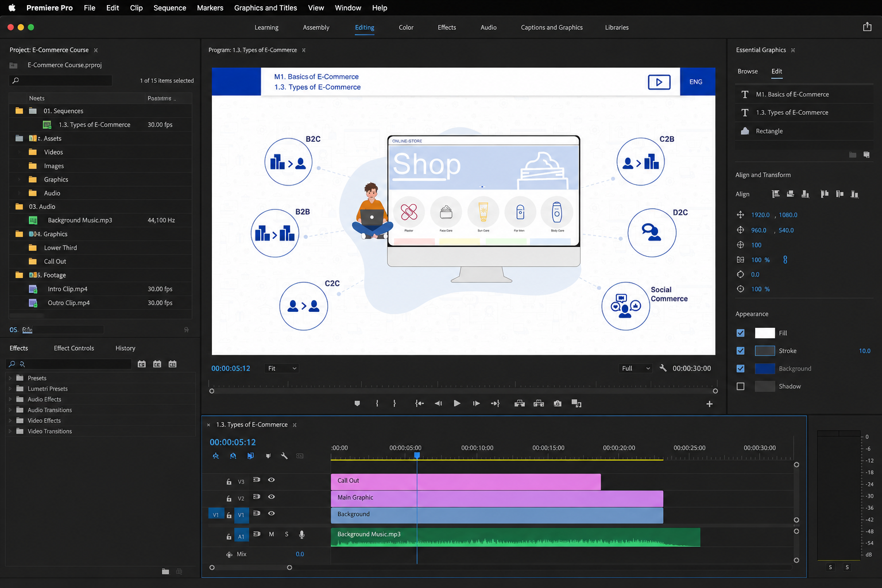Click the Align Vertical Center icon
This screenshot has width=882, height=588.
click(840, 194)
